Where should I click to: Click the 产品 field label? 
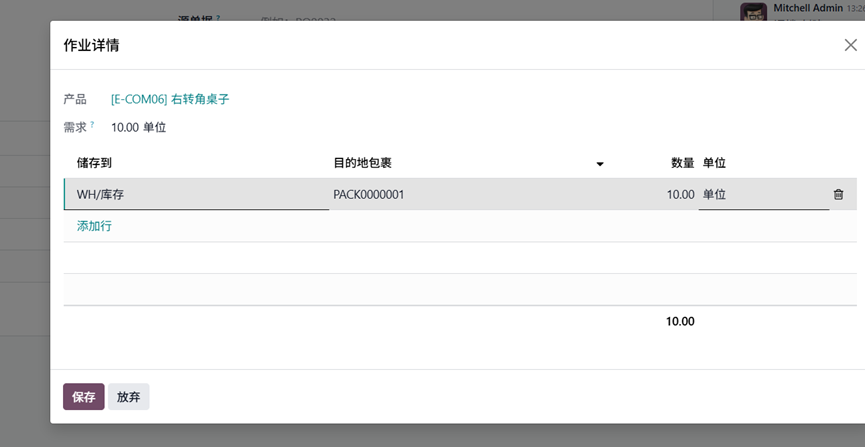[74, 99]
